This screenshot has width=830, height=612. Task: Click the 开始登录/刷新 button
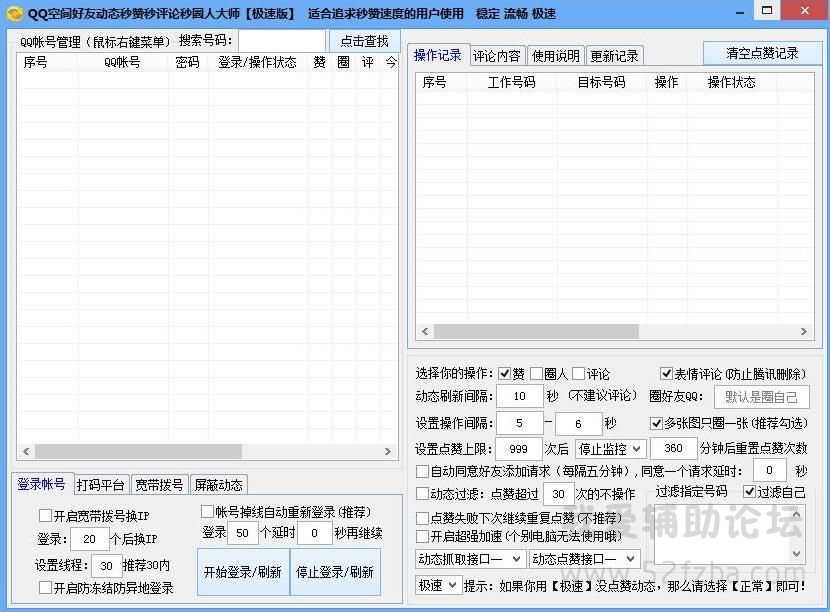(243, 572)
